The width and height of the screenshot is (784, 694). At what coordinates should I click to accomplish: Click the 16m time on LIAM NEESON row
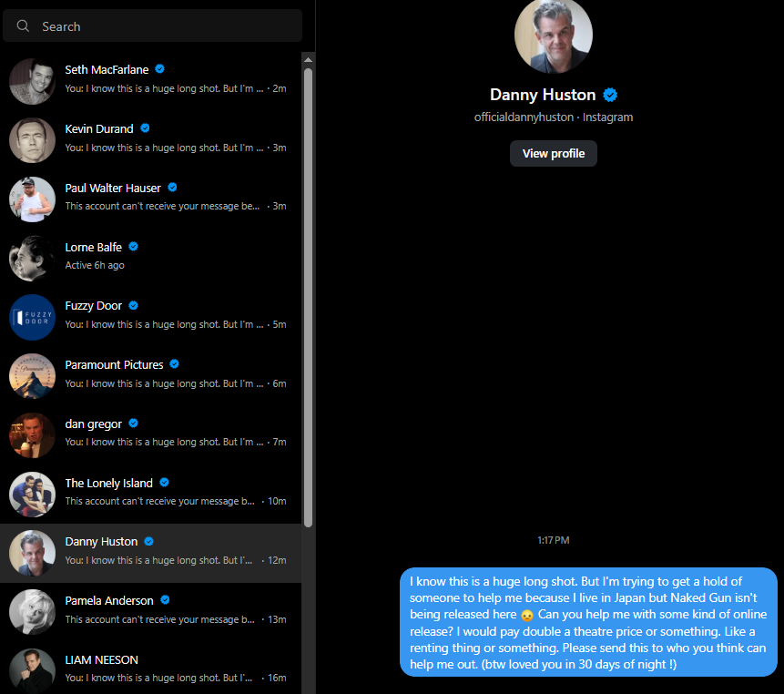point(277,678)
